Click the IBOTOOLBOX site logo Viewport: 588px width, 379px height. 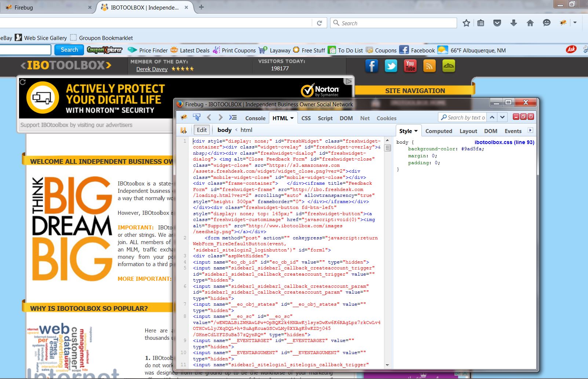[x=66, y=65]
